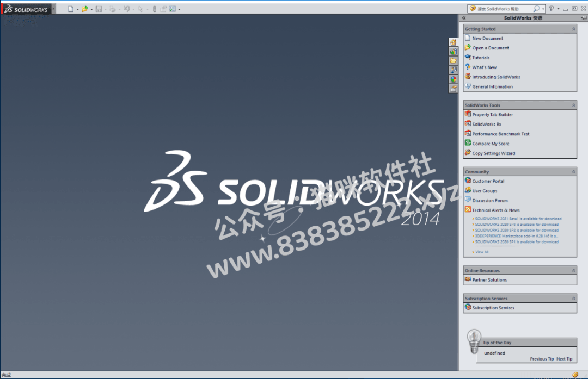This screenshot has height=379, width=588.
Task: Collapse the Subscription Services section
Action: (573, 299)
